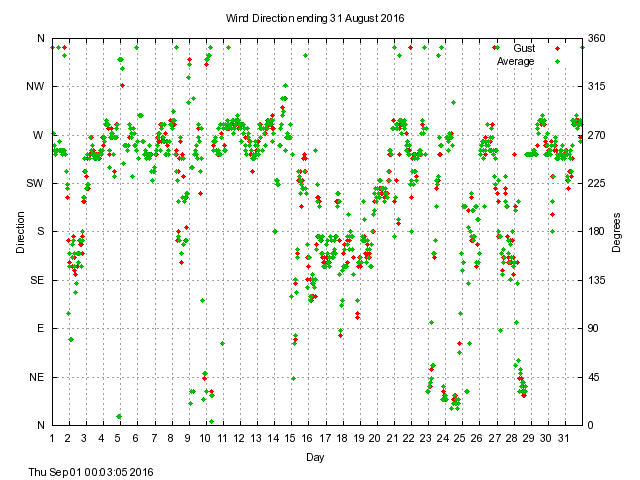The height and width of the screenshot is (480, 640).
Task: Click day '25' on the x-axis
Action: 459,438
